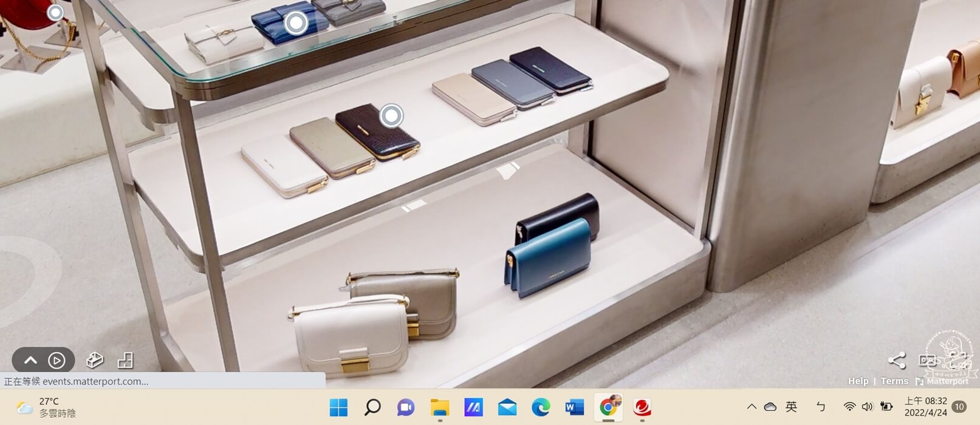Click tag near the red bag
980x425 pixels.
click(55, 12)
